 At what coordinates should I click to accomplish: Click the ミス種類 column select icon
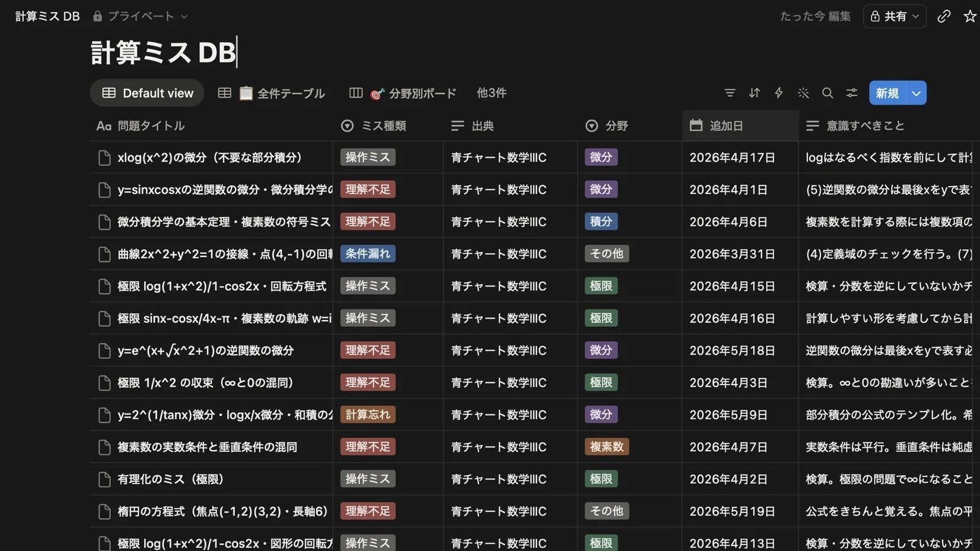[x=347, y=126]
